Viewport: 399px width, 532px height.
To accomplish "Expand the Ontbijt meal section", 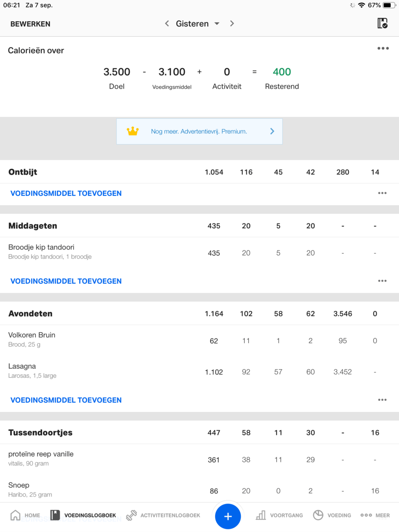I will click(23, 172).
